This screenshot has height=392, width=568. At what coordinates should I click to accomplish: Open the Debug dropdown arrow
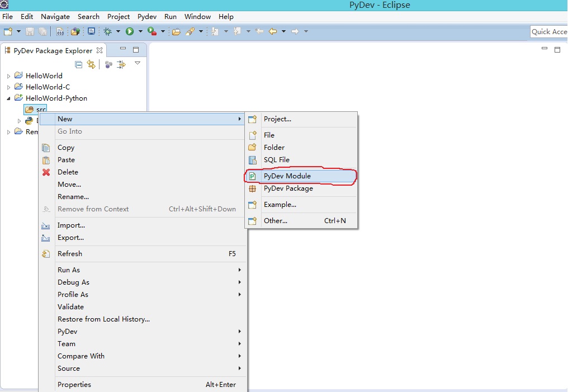(x=118, y=31)
